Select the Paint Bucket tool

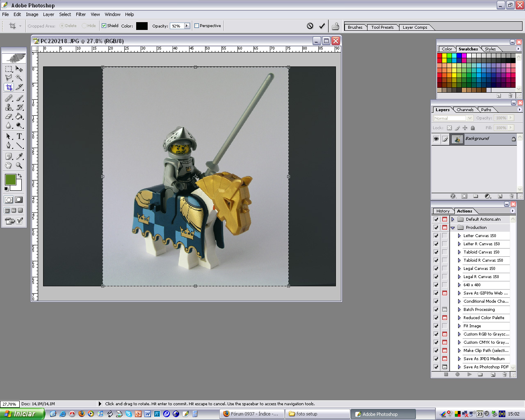pos(19,116)
